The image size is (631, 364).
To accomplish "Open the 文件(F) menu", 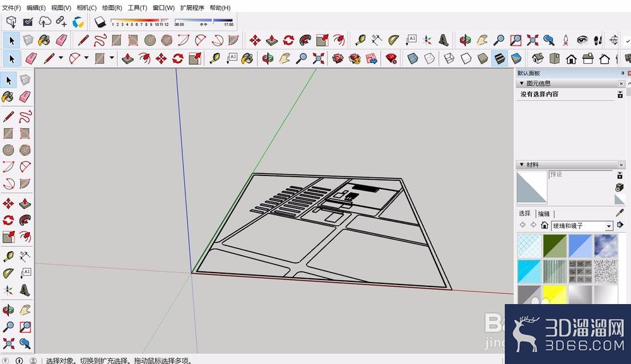I will (11, 8).
